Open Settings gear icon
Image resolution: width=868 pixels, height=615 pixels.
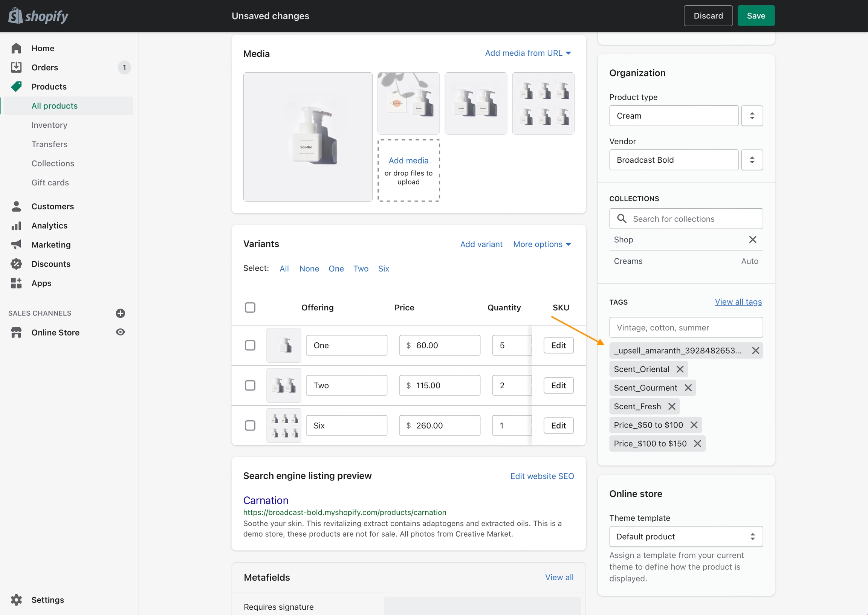click(x=16, y=600)
